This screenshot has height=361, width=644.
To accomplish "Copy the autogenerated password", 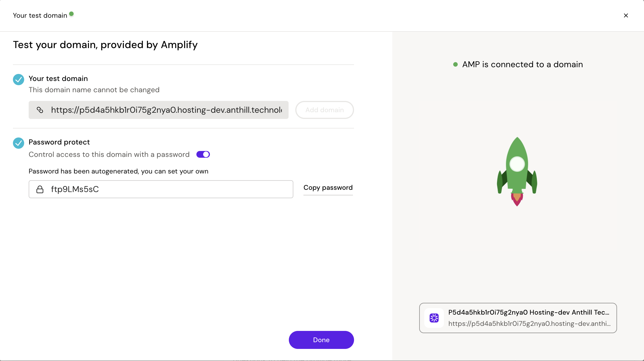I will coord(328,188).
